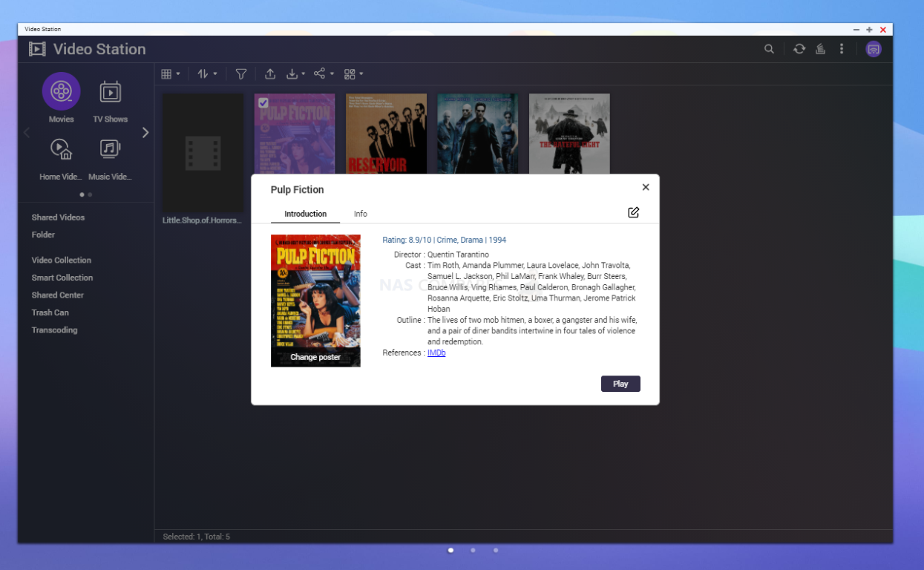Viewport: 924px width, 570px height.
Task: Select The Matrix poster thumbnail
Action: [x=477, y=134]
